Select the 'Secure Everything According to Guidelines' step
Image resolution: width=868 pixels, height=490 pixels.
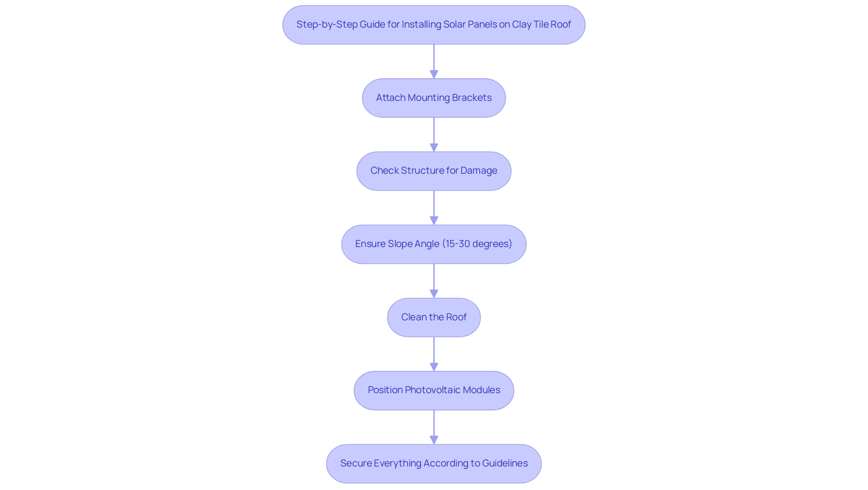pyautogui.click(x=434, y=463)
